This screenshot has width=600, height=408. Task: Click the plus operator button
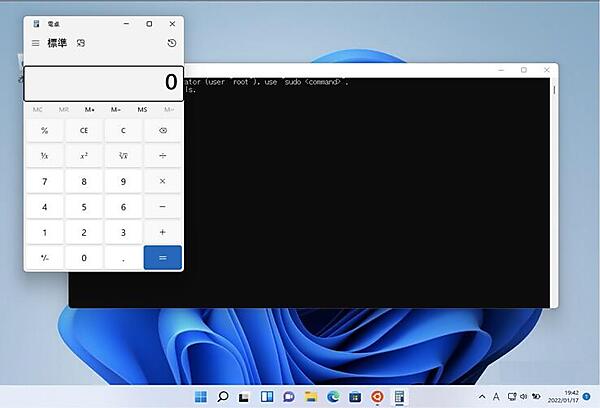click(163, 232)
